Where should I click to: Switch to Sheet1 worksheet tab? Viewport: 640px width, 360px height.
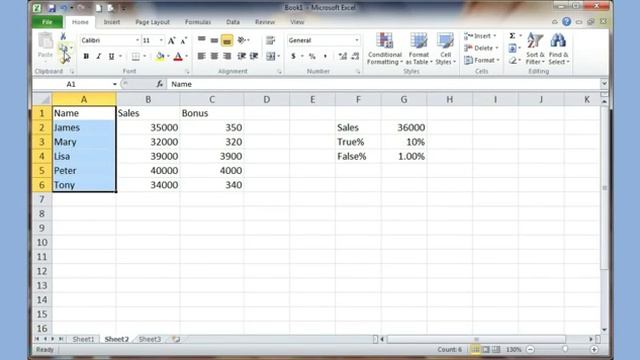click(x=83, y=339)
